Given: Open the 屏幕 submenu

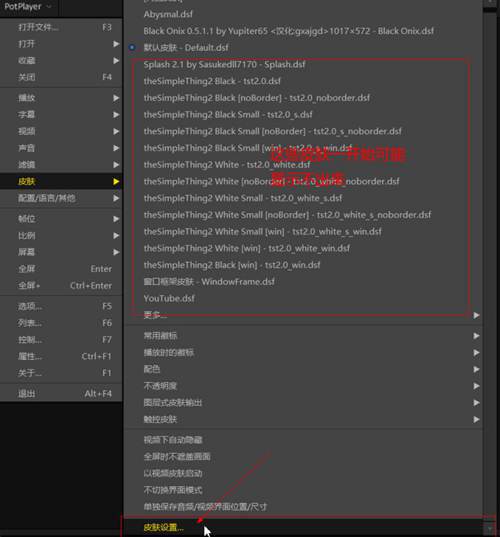Looking at the screenshot, I should pyautogui.click(x=61, y=252).
